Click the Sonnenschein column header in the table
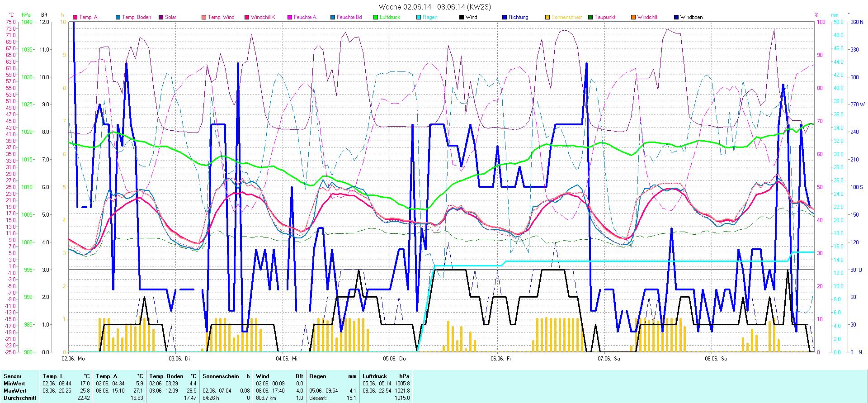868x403 pixels. click(221, 376)
